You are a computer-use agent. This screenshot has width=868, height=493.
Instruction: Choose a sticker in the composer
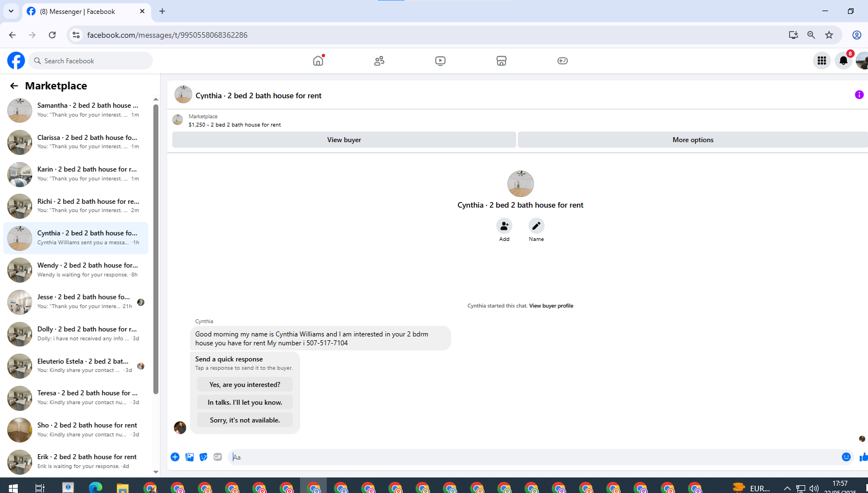tap(203, 457)
